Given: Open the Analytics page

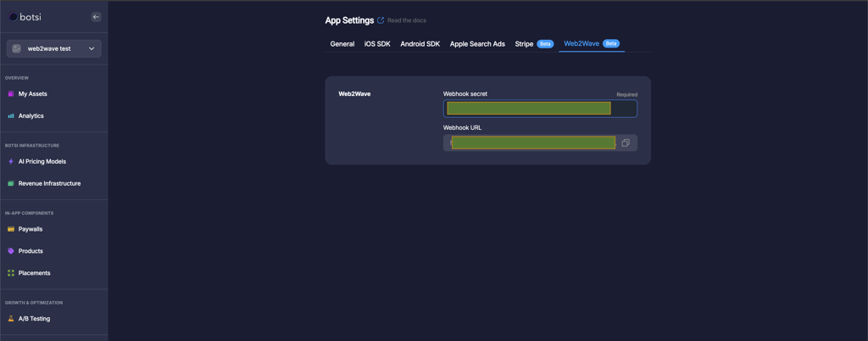Looking at the screenshot, I should [31, 116].
